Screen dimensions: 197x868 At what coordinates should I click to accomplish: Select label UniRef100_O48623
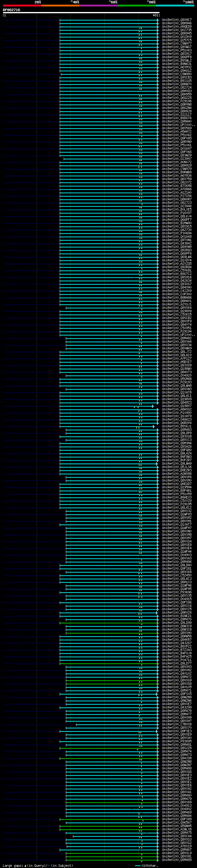(177, 419)
